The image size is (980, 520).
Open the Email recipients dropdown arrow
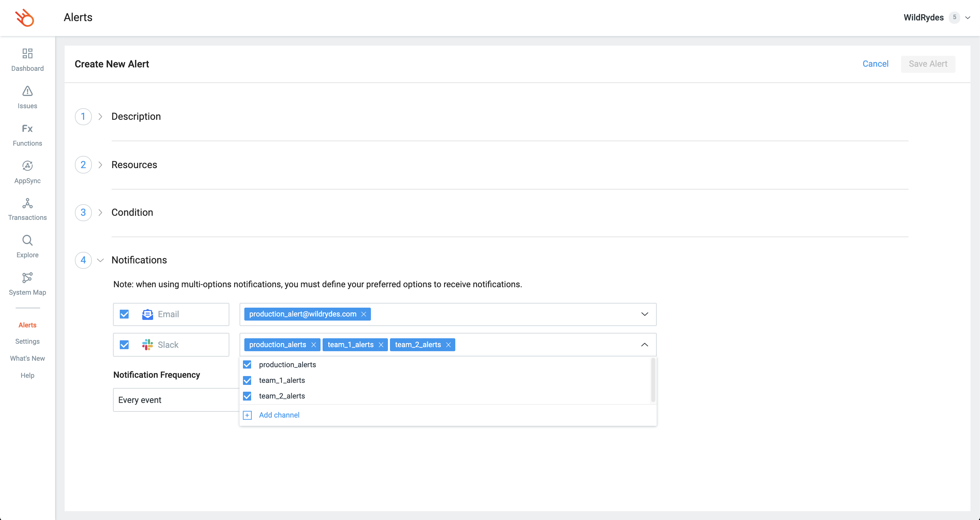point(644,314)
